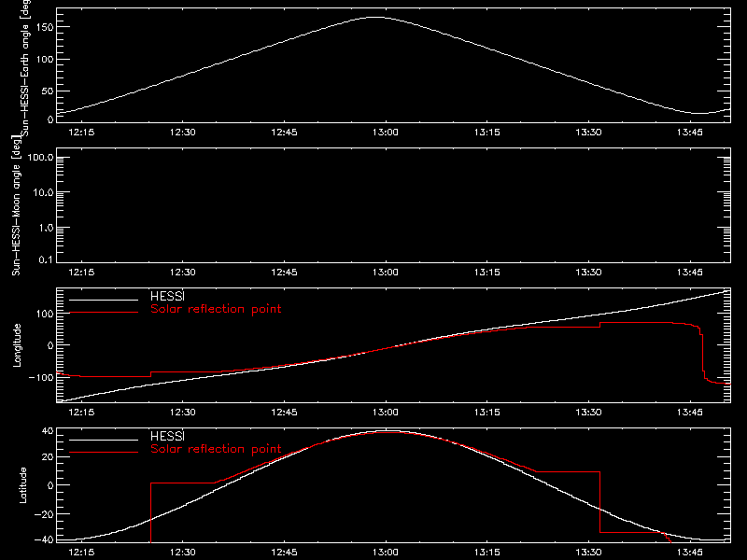This screenshot has width=747, height=560.
Task: Click 12:30 under the Latitude plot
Action: click(x=182, y=553)
